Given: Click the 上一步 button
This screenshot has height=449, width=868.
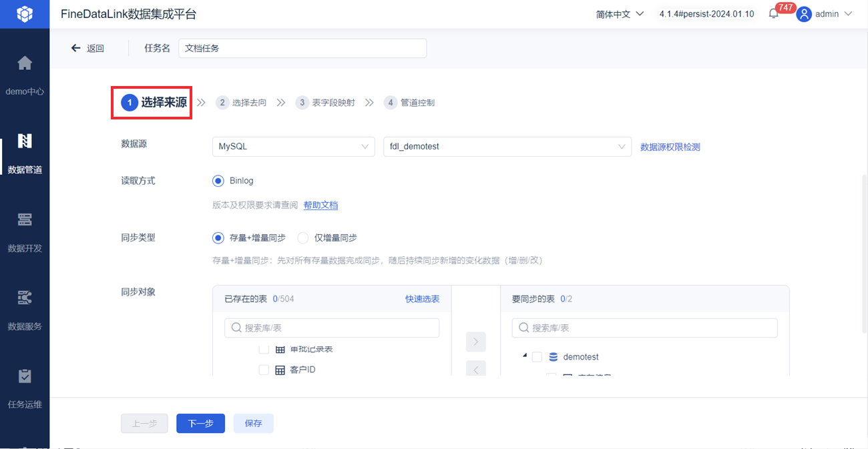Looking at the screenshot, I should pyautogui.click(x=144, y=424).
